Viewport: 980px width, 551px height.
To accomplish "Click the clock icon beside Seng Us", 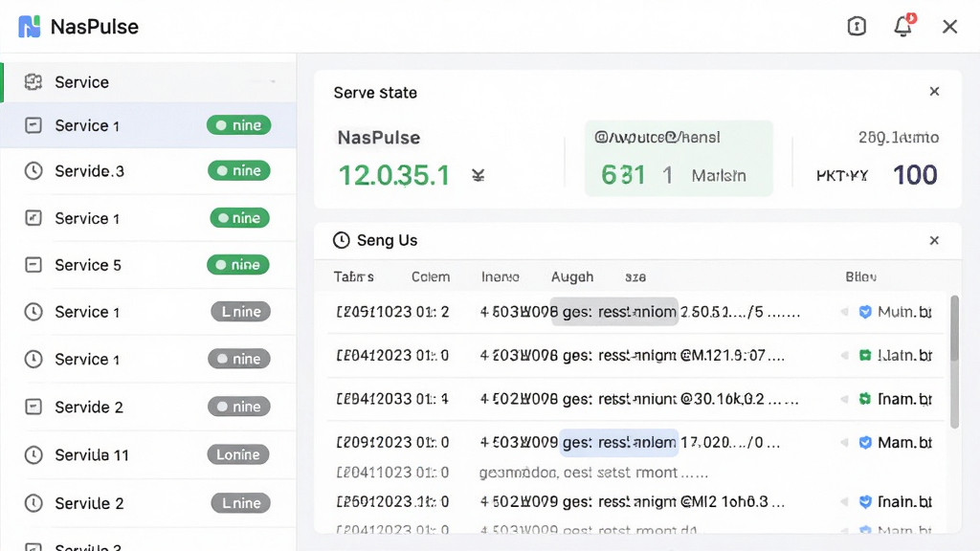I will 342,240.
